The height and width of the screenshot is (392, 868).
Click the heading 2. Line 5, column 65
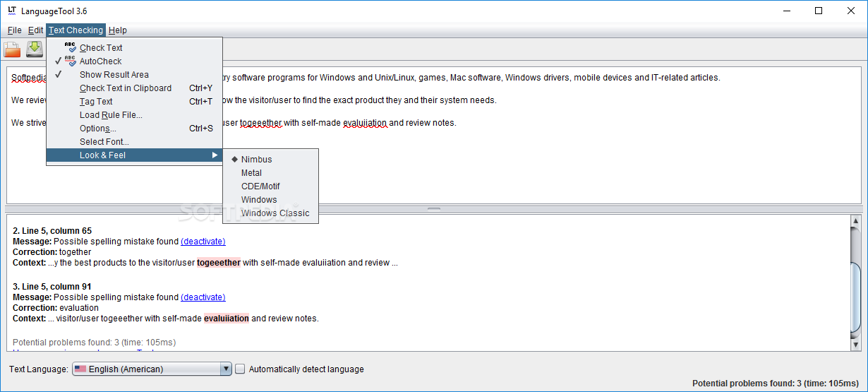pos(52,231)
